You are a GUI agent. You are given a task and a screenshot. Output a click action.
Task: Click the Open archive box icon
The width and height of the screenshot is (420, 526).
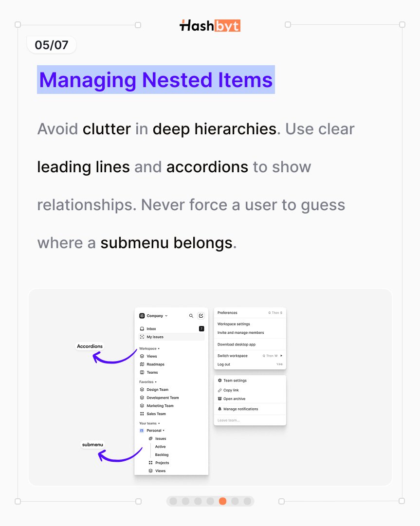pyautogui.click(x=219, y=399)
